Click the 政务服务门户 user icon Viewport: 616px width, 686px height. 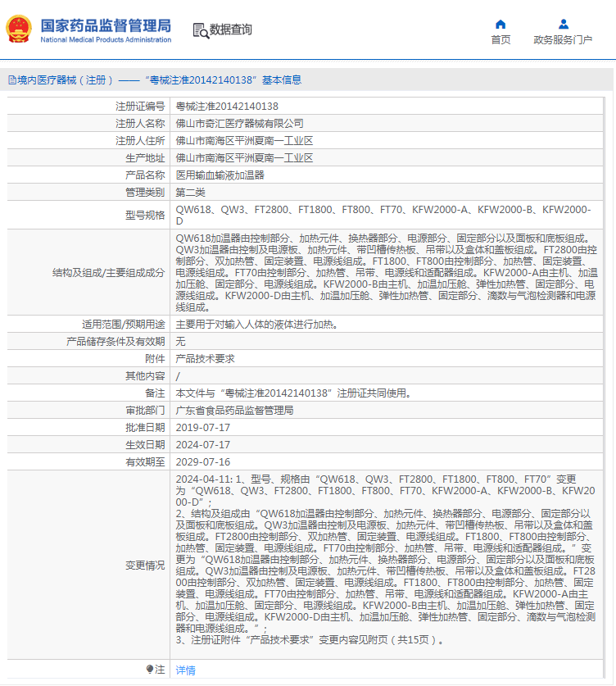click(x=563, y=24)
